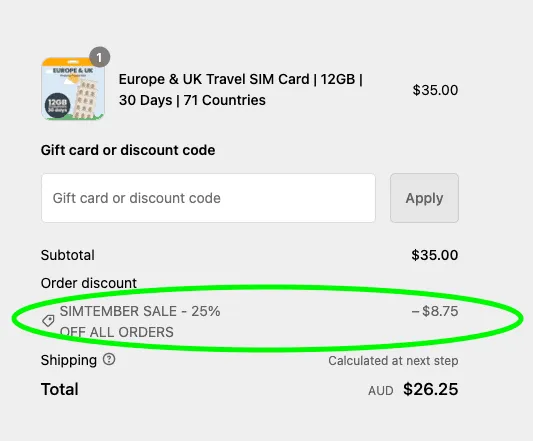Select the Europe & UK Travel SIM Card title
The image size is (533, 441).
click(241, 89)
